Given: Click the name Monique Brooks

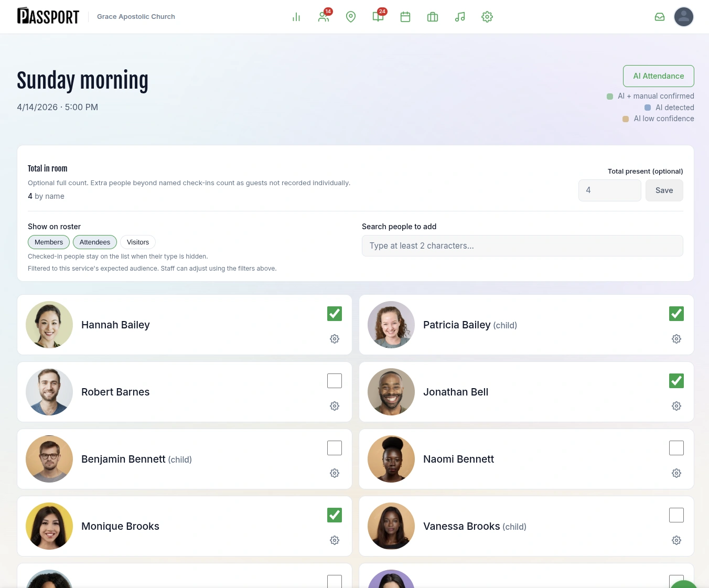Looking at the screenshot, I should (120, 526).
